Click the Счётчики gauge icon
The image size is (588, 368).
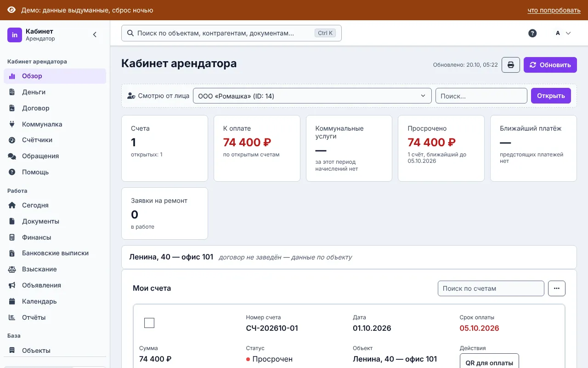(12, 140)
